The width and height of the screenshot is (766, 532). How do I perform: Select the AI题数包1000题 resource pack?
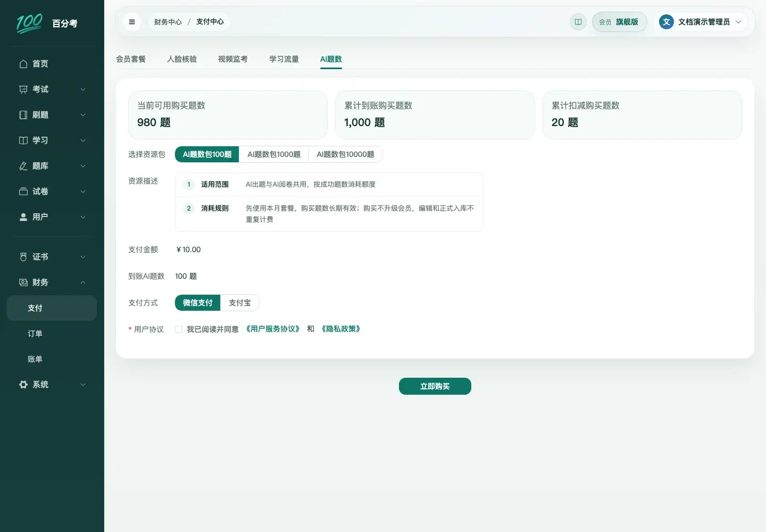(x=274, y=154)
